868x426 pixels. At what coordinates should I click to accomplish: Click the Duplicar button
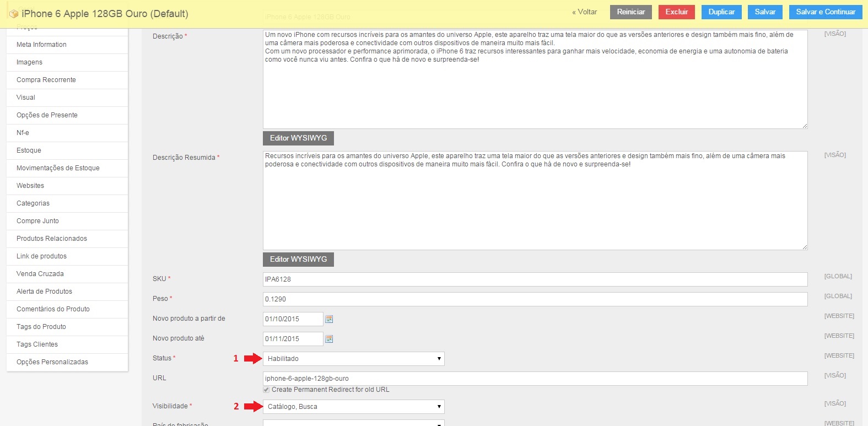721,12
